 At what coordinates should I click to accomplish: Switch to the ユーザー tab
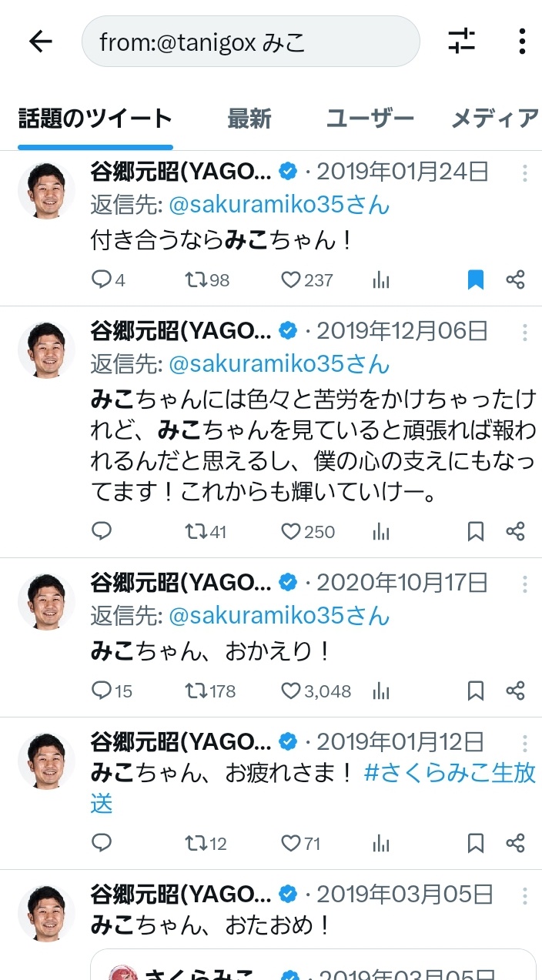[x=370, y=119]
